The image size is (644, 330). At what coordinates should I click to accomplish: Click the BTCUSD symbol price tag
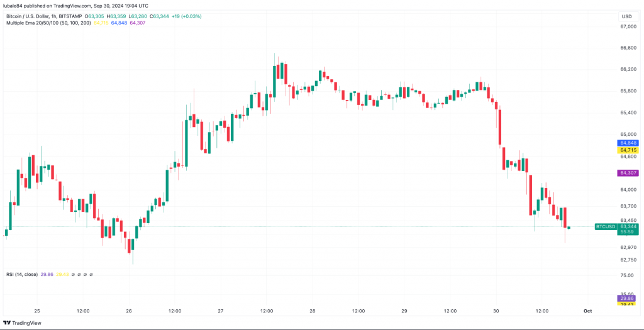point(605,226)
